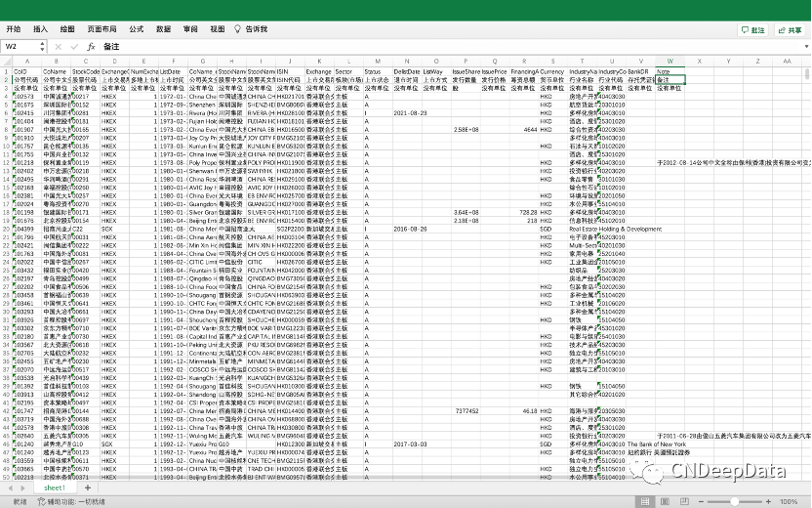The width and height of the screenshot is (812, 508).
Task: Click formula bar containing 备注
Action: point(451,47)
